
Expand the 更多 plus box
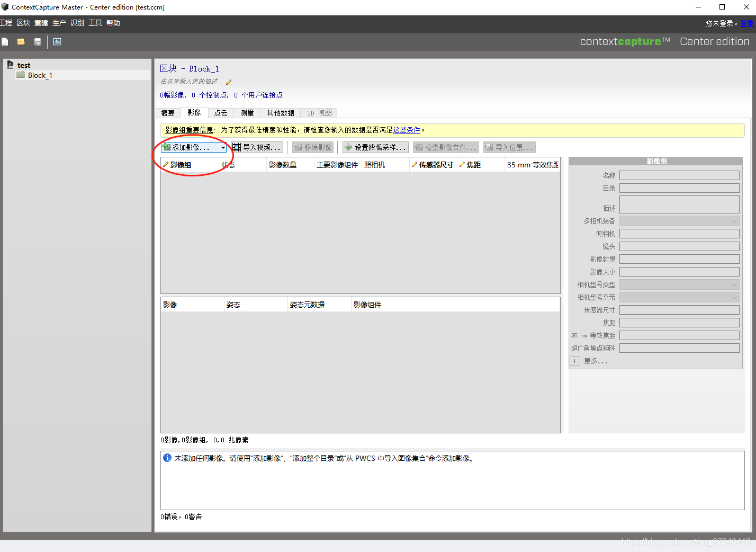tap(574, 361)
